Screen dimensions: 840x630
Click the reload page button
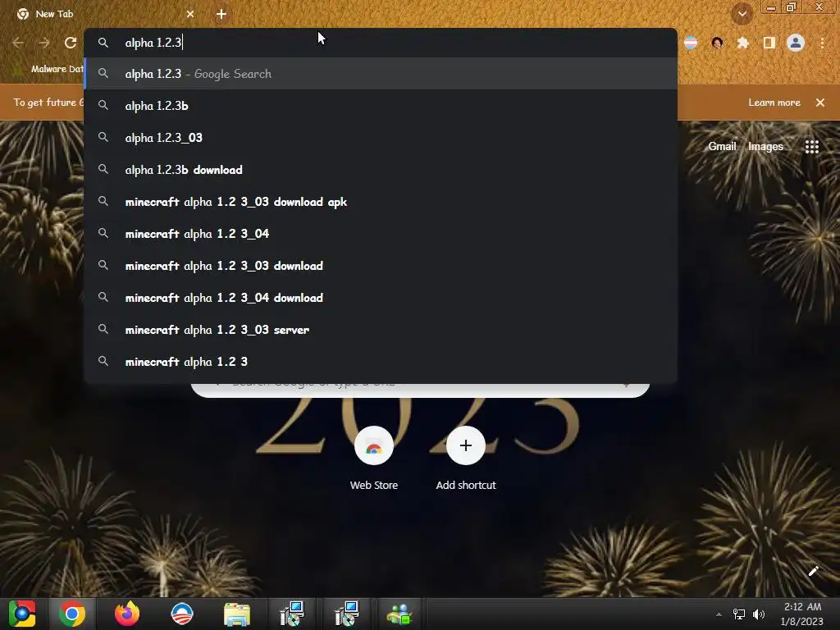tap(71, 43)
